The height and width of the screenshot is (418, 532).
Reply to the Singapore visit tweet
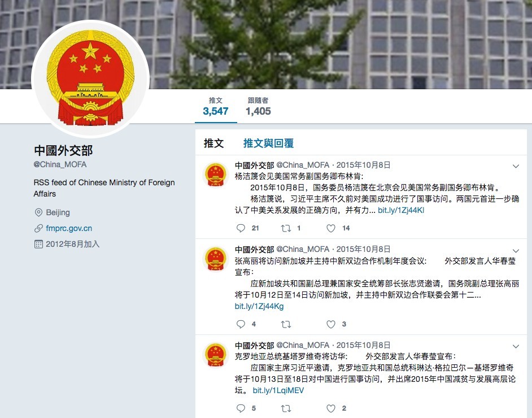pos(241,324)
